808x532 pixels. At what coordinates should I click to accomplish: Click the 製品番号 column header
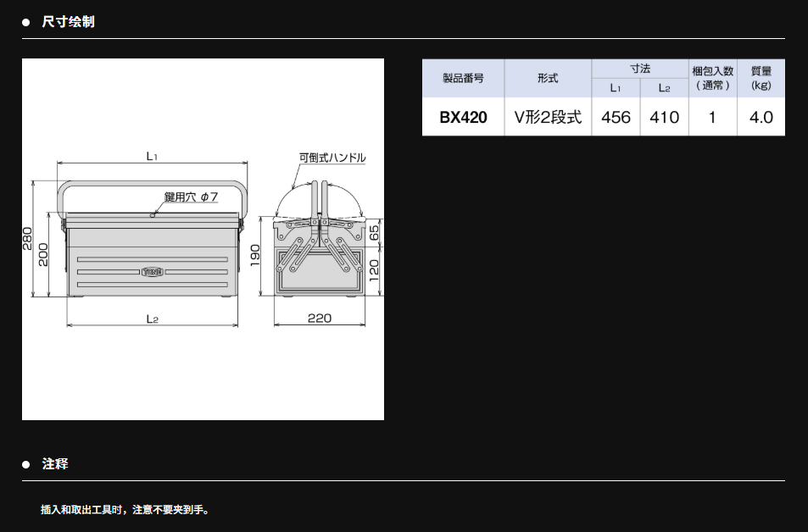click(463, 78)
